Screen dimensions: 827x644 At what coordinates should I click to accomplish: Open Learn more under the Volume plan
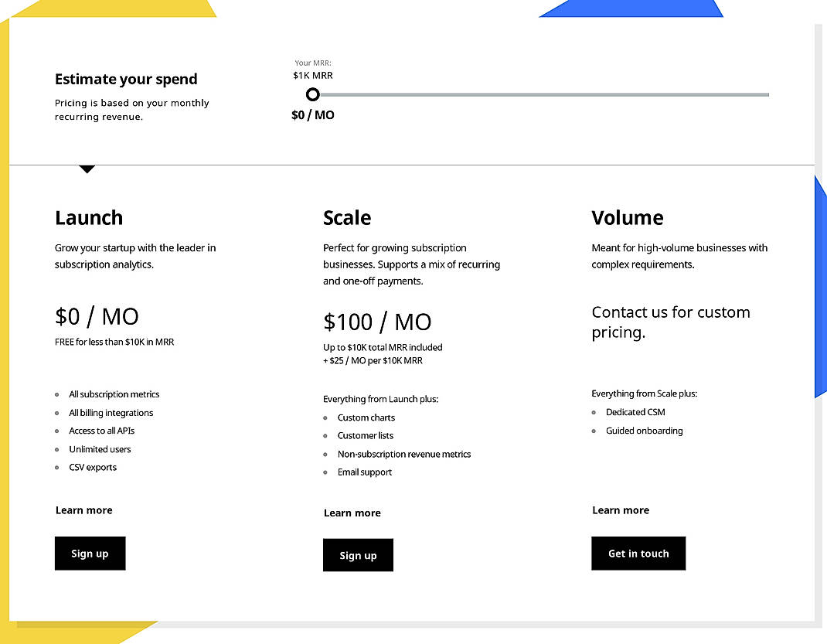(620, 510)
